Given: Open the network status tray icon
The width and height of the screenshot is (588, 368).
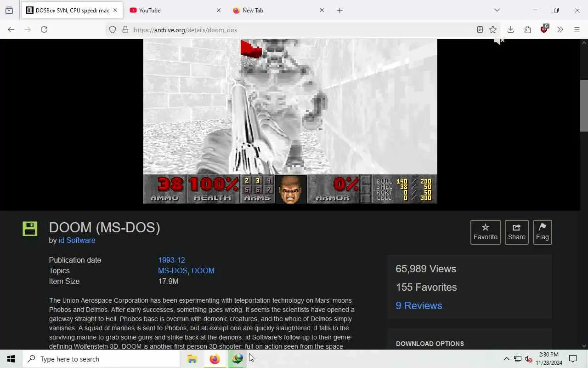Looking at the screenshot, I should coord(517,359).
